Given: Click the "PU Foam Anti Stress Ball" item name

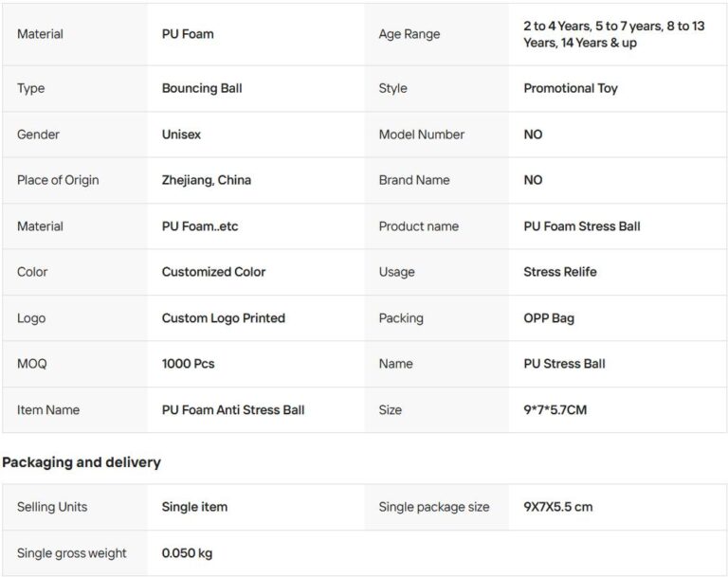Looking at the screenshot, I should 233,410.
